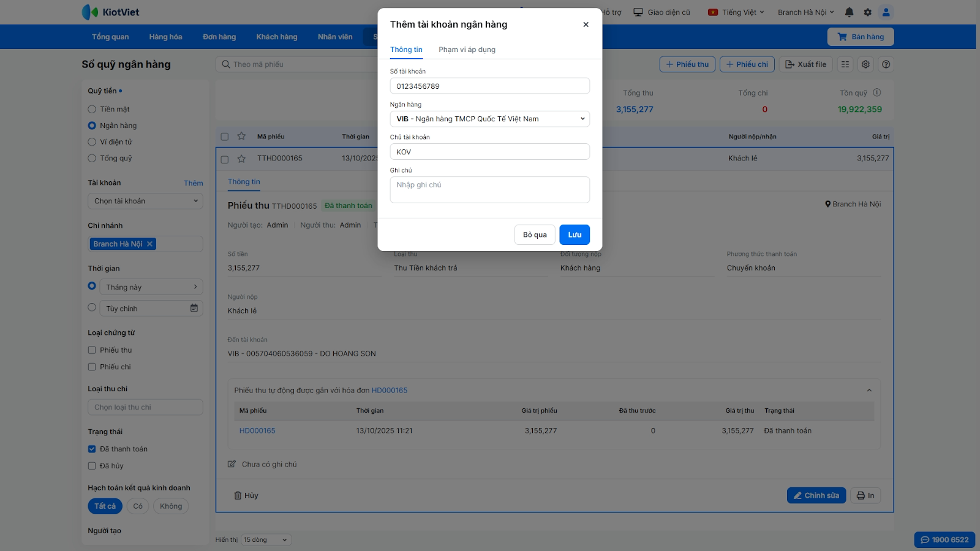Open the notifications bell
The width and height of the screenshot is (980, 551).
(x=849, y=12)
